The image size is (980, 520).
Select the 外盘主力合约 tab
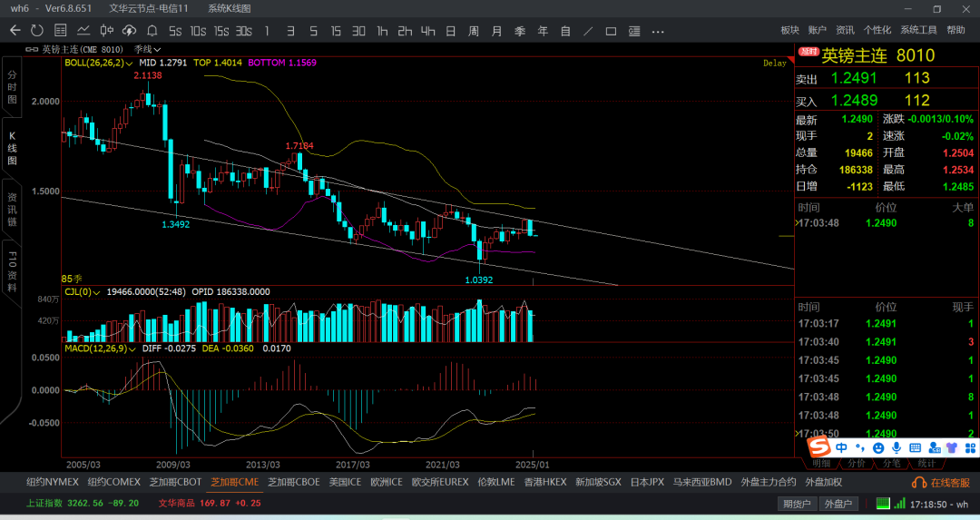[769, 483]
